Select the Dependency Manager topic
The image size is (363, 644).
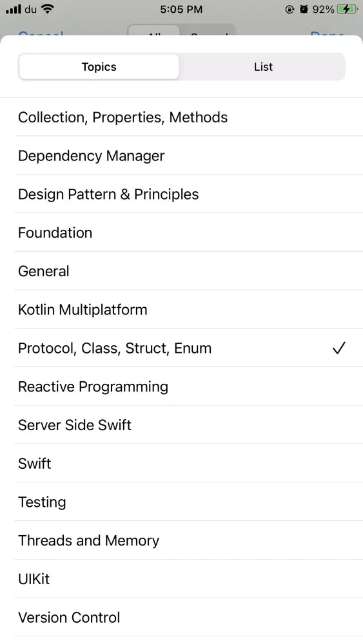click(181, 155)
